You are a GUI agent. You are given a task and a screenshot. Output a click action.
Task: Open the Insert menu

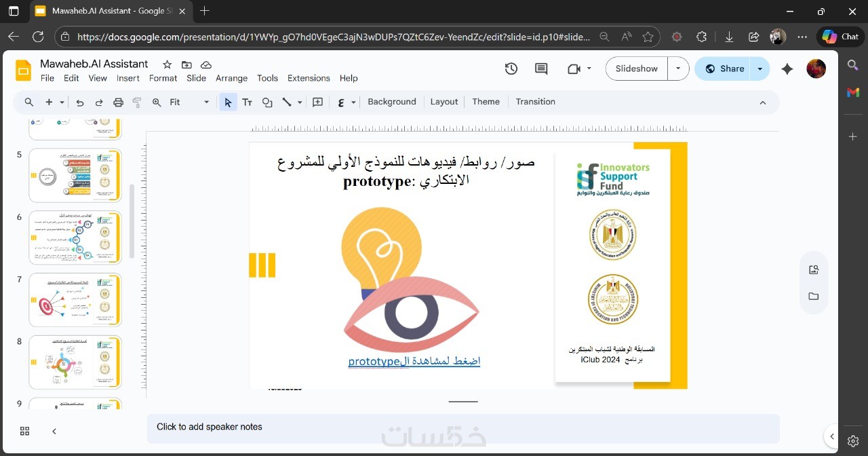[x=128, y=78]
